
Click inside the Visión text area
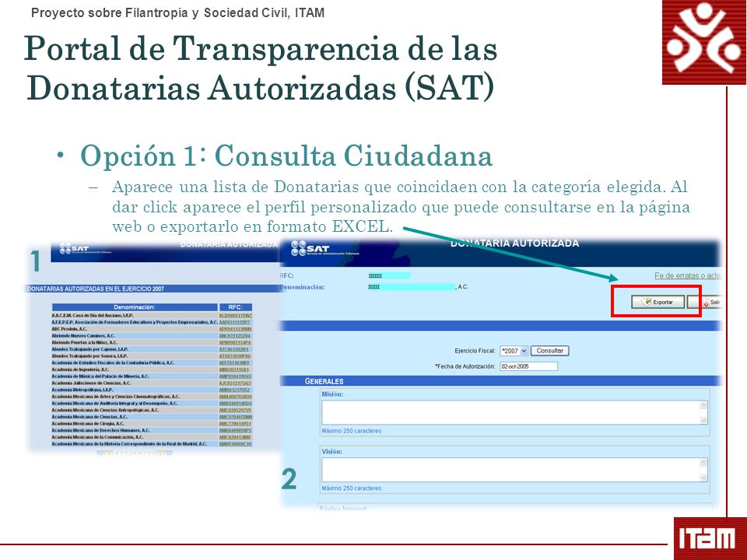coord(510,470)
